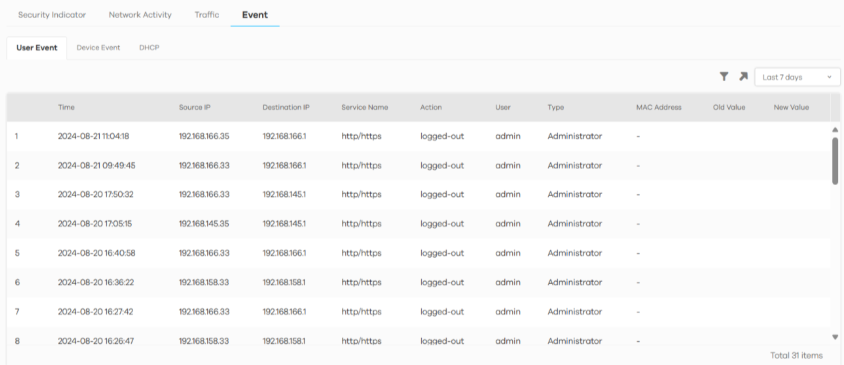Click the scrollbar down arrow
The height and width of the screenshot is (365, 844).
click(x=835, y=337)
